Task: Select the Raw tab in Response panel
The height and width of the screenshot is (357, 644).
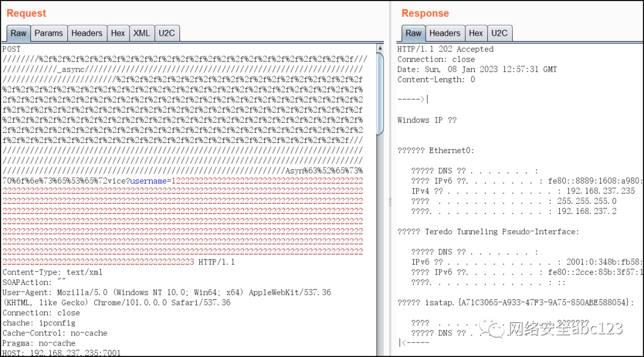Action: point(414,33)
